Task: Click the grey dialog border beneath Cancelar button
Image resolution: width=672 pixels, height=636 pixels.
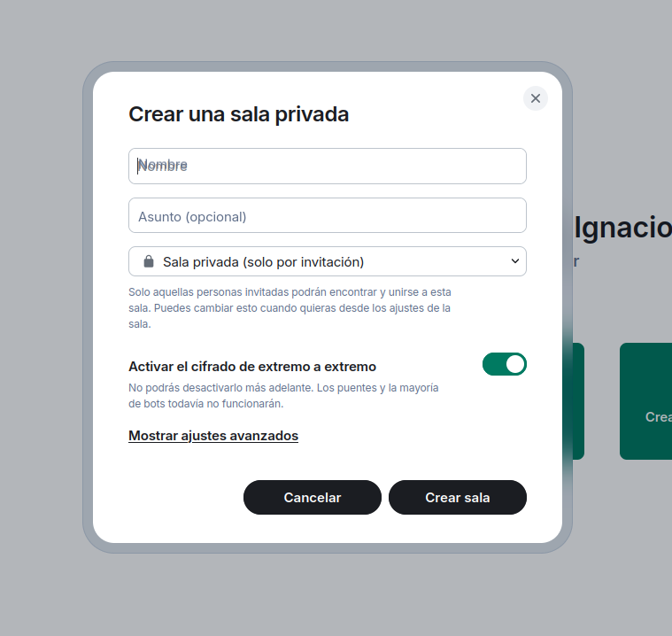Action: (312, 548)
